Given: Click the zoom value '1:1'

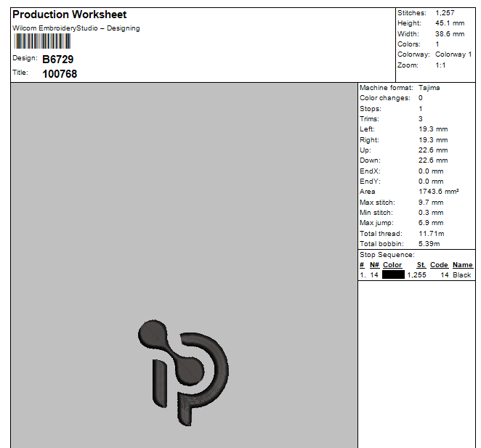Looking at the screenshot, I should [440, 65].
